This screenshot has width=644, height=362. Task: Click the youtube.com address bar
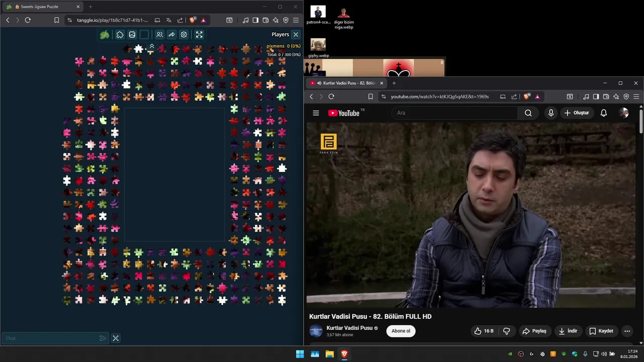tap(440, 97)
